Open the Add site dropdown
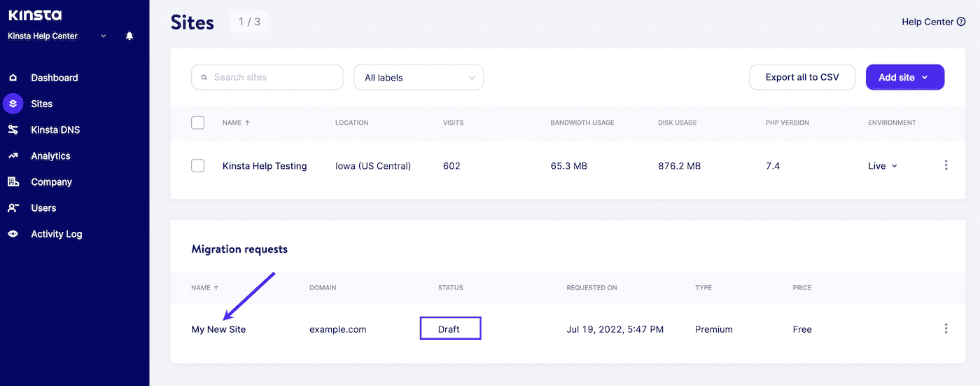 (x=905, y=77)
